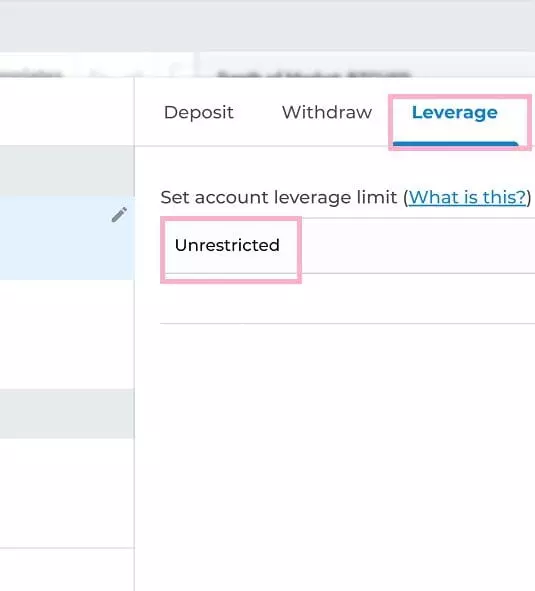Click the white row below the lower gray header
Screen dimensions: 535x591
(x=67, y=493)
